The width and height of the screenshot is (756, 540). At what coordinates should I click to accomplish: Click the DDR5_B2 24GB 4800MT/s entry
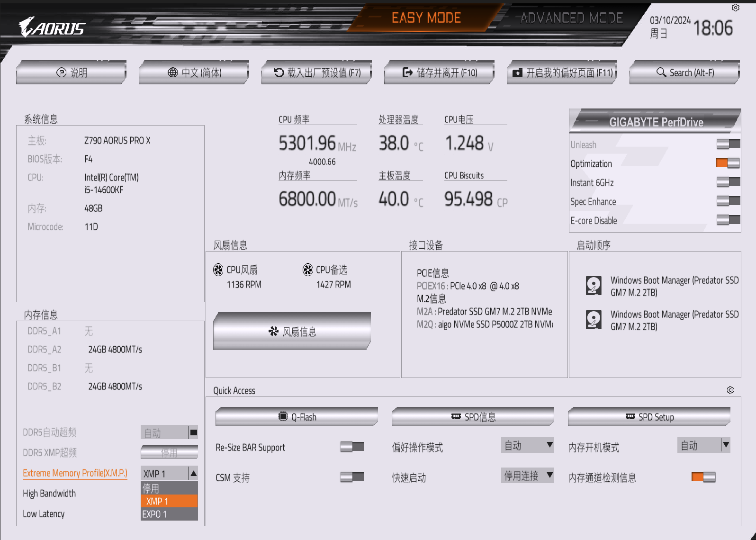(85, 387)
